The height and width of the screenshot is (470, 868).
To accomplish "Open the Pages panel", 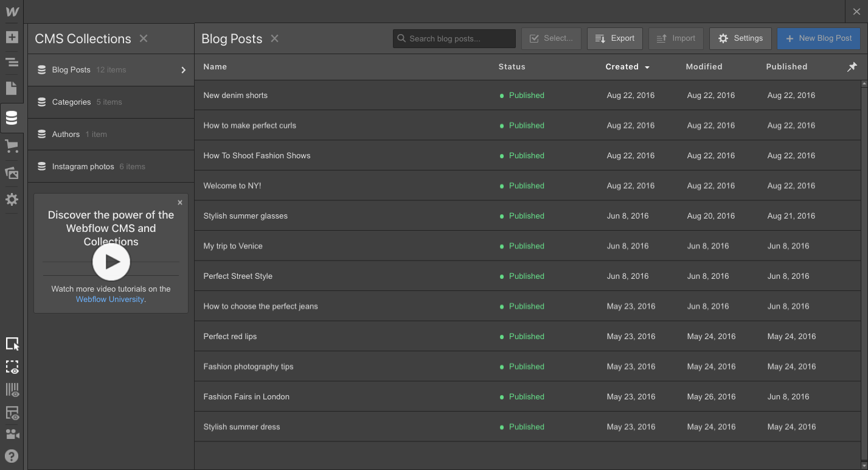I will pyautogui.click(x=12, y=88).
